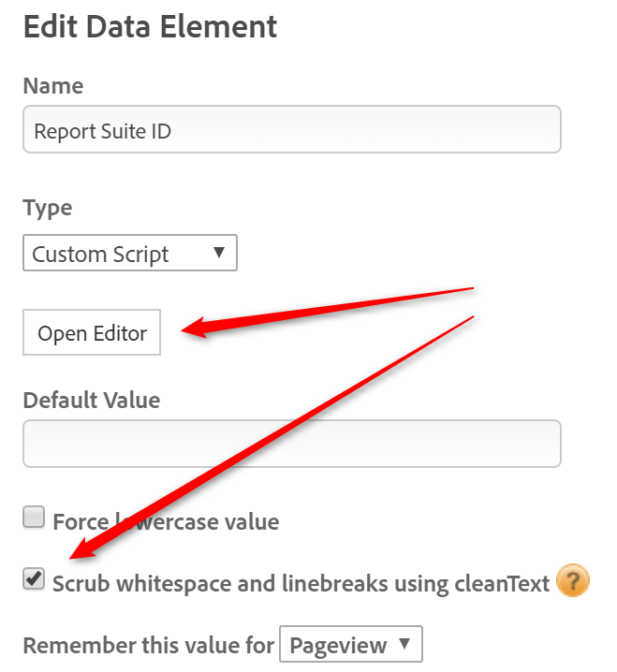Click the Remember this value for label
The image size is (617, 672).
point(148,646)
